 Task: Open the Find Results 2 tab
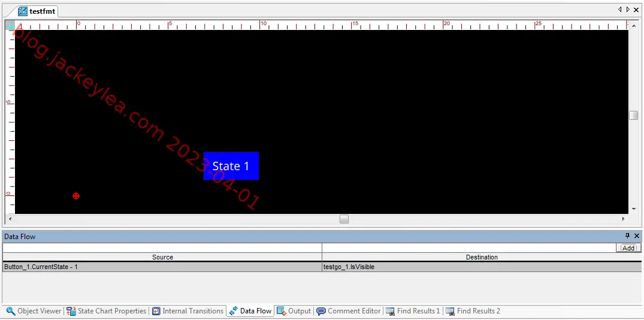pyautogui.click(x=473, y=311)
